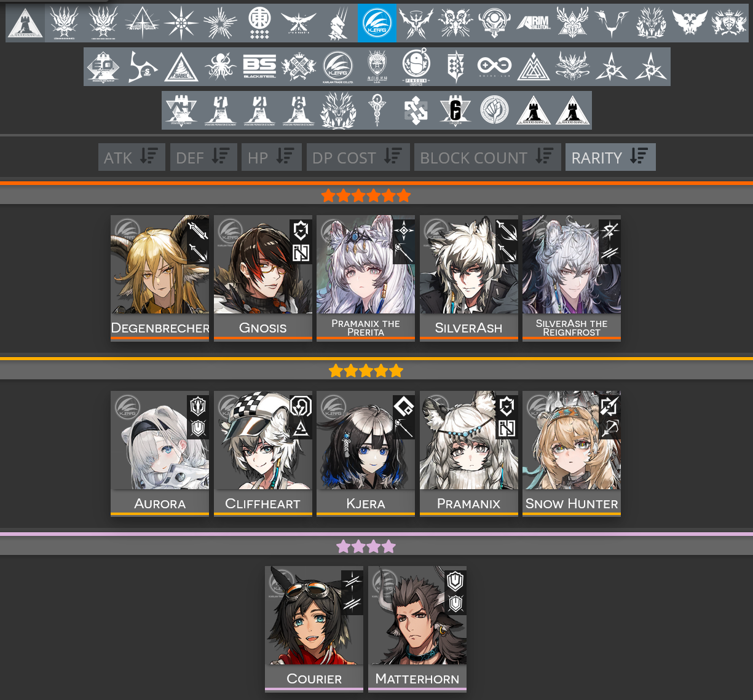Choose the Rainbow Six faction logo

(455, 110)
